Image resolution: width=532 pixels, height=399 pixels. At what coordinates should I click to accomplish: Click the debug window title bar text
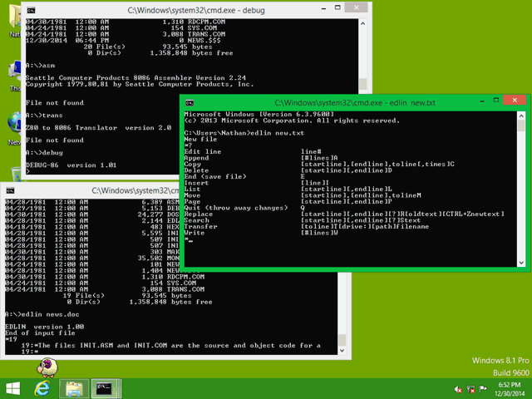coord(196,11)
